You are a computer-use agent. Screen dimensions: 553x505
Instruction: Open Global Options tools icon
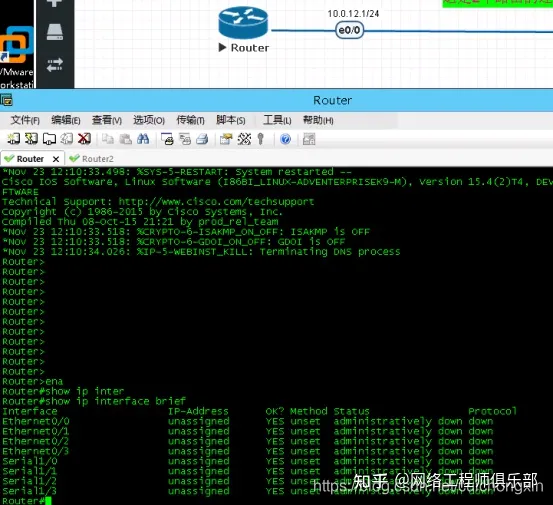(244, 139)
